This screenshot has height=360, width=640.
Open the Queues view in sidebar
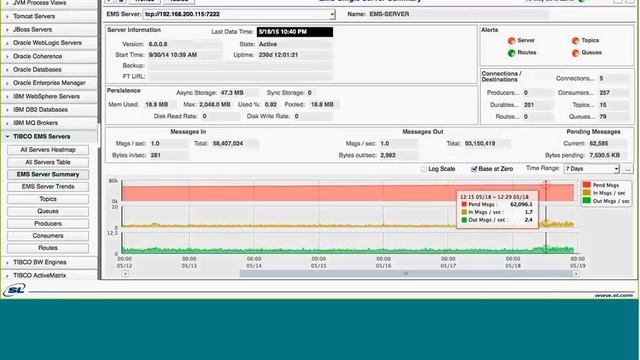coord(48,211)
